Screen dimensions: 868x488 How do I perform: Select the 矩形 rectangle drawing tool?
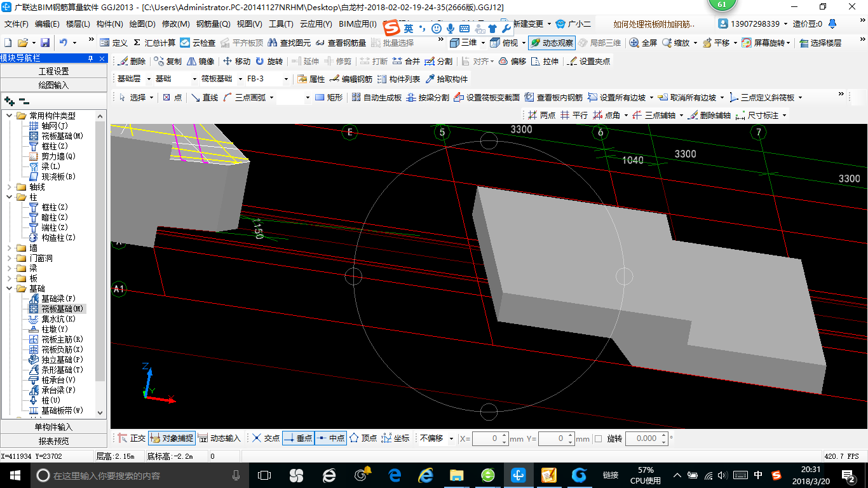[x=329, y=97]
